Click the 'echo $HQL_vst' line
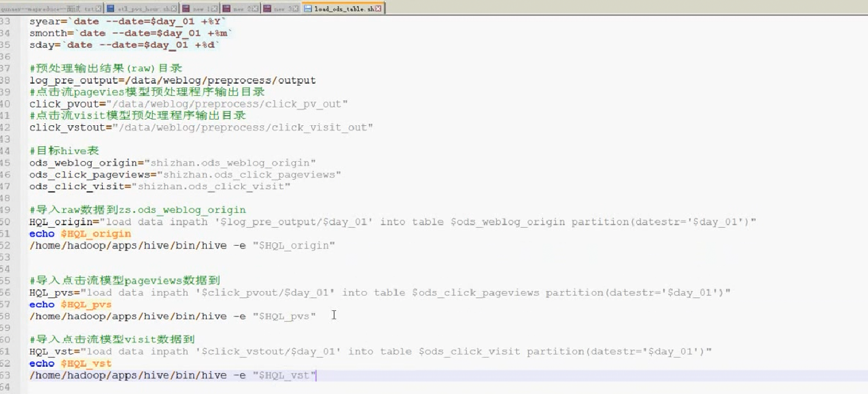 coord(71,363)
